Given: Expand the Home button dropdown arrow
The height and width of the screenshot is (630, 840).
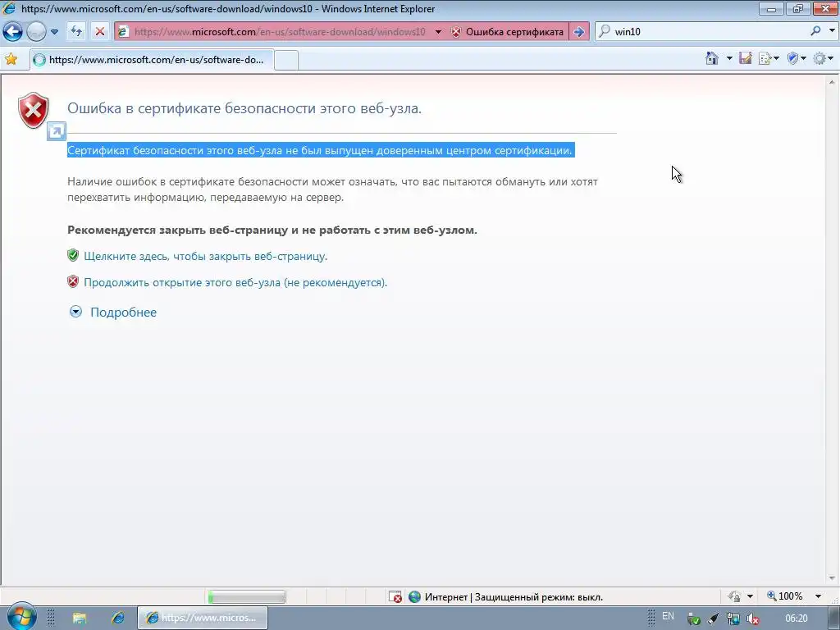Looking at the screenshot, I should pos(729,58).
